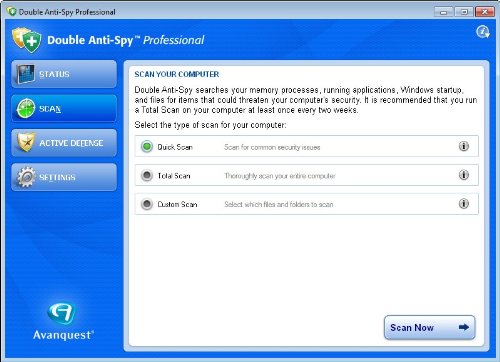
Task: Click the Avanquest logo icon
Action: (x=61, y=313)
